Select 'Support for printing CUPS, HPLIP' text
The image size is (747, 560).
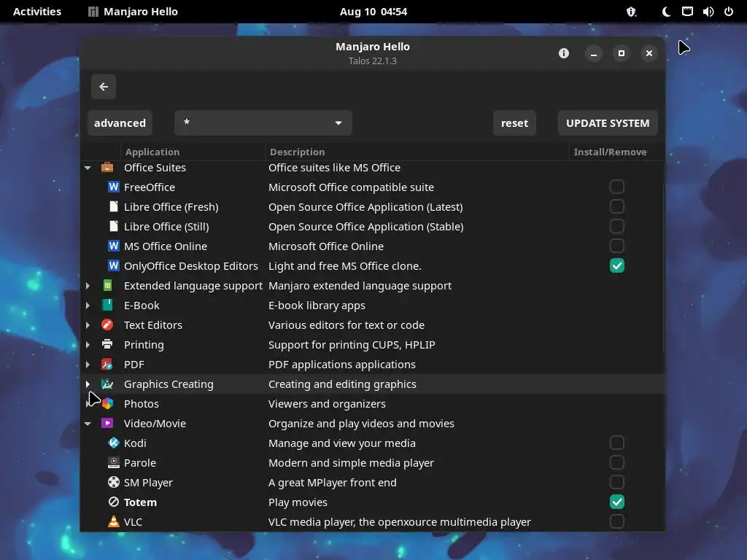pyautogui.click(x=352, y=345)
